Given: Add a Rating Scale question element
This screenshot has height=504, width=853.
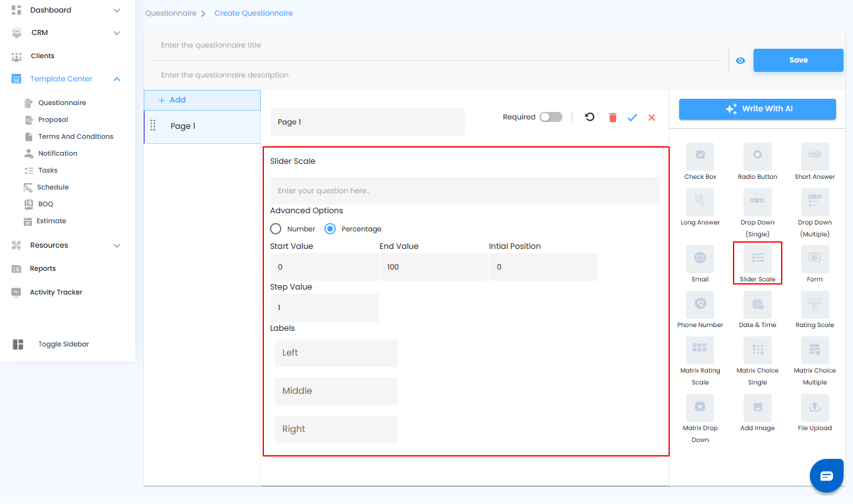Looking at the screenshot, I should coord(814,305).
